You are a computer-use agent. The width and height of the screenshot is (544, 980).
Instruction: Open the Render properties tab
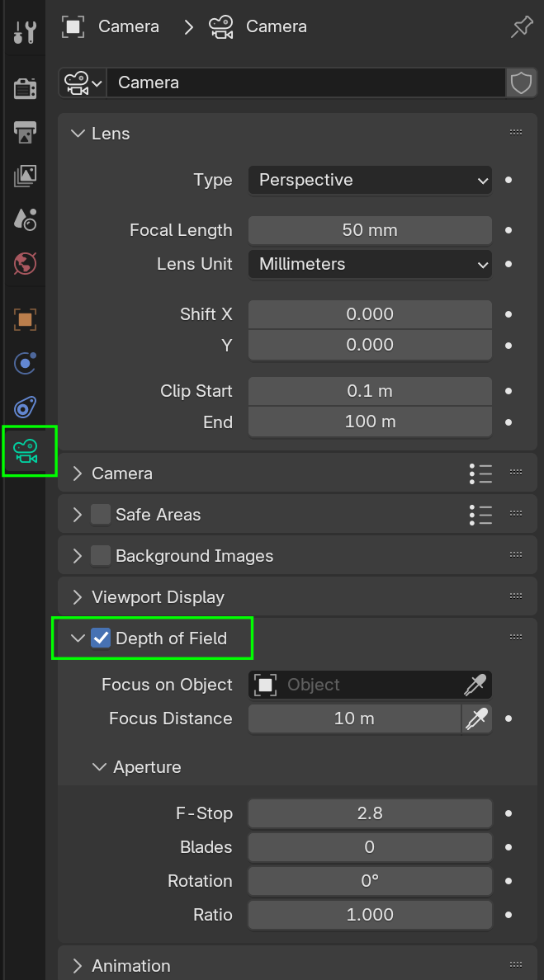click(x=23, y=88)
